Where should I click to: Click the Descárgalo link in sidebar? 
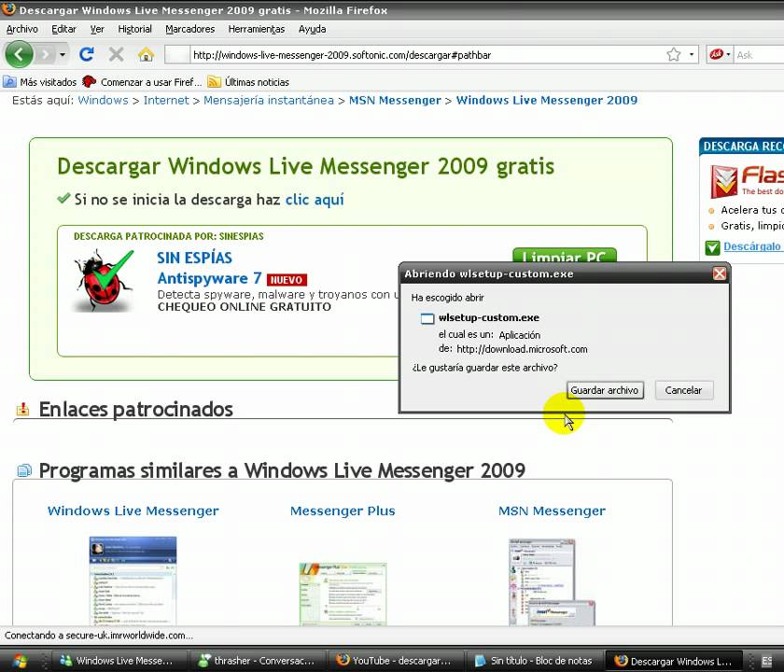752,246
